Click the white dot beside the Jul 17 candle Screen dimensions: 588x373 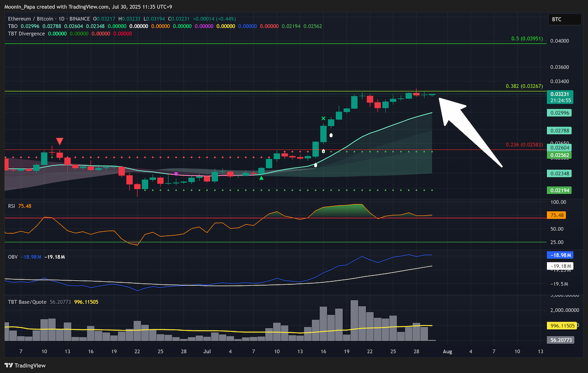pos(331,135)
